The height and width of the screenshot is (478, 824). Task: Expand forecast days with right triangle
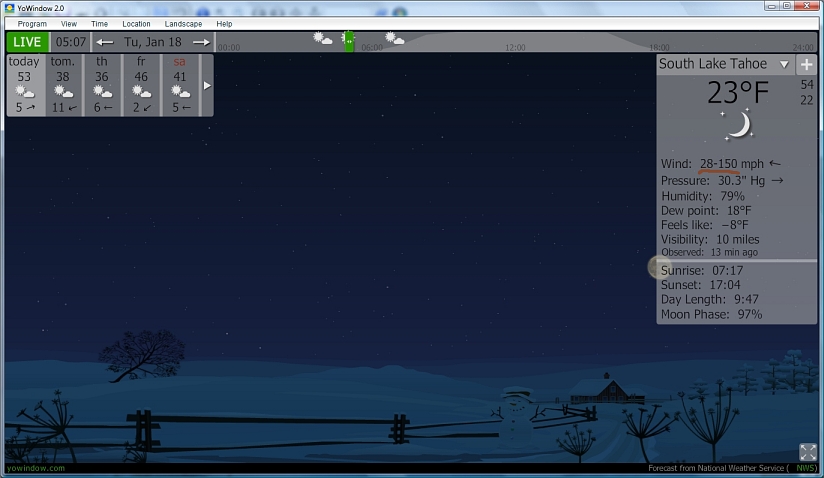tap(207, 86)
